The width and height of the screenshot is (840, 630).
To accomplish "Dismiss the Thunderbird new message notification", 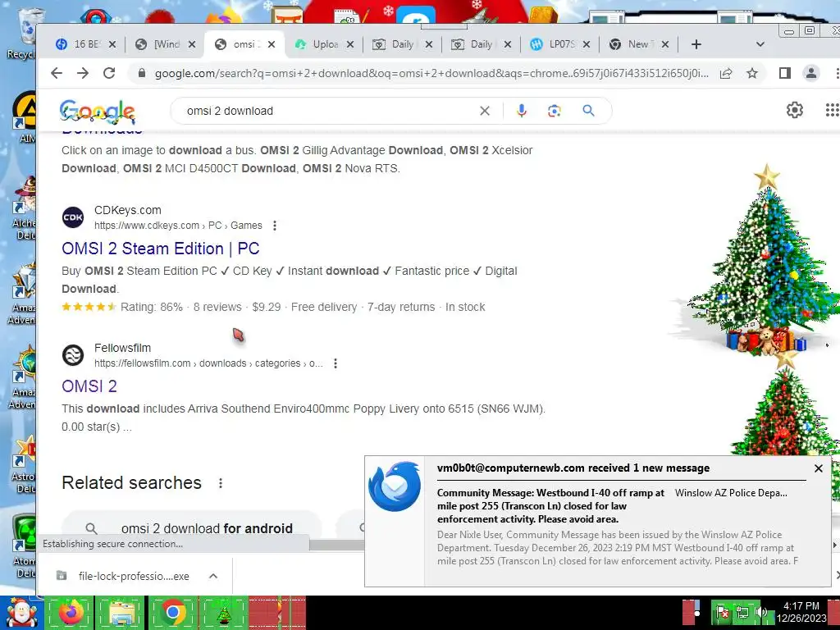I will pos(818,468).
